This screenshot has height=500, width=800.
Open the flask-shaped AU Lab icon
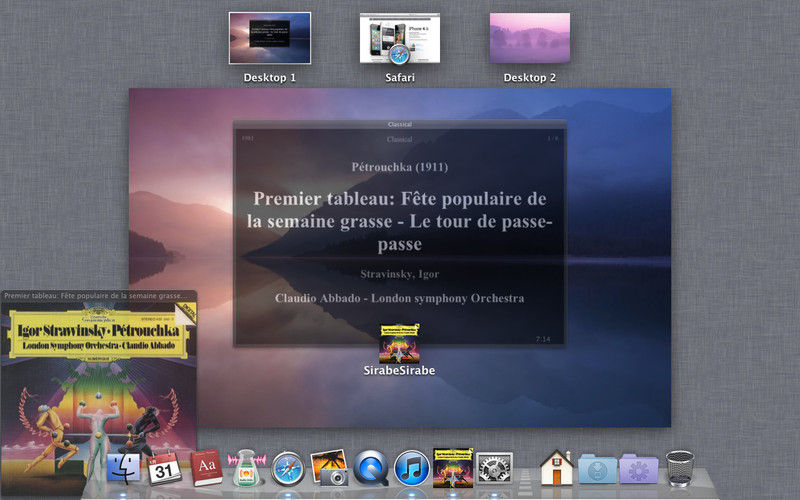point(246,467)
